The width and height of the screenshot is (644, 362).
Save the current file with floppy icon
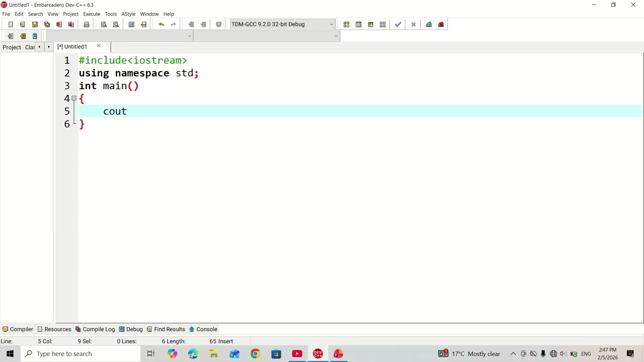click(x=35, y=24)
